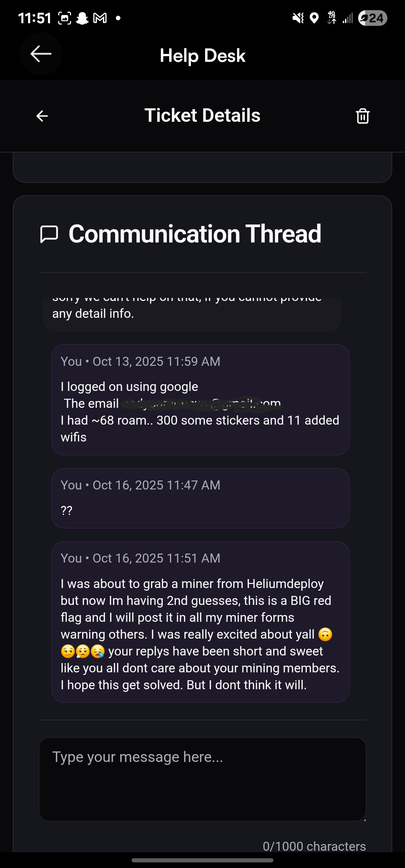405x868 pixels.
Task: Focus the 'Type your message here' field
Action: (202, 779)
